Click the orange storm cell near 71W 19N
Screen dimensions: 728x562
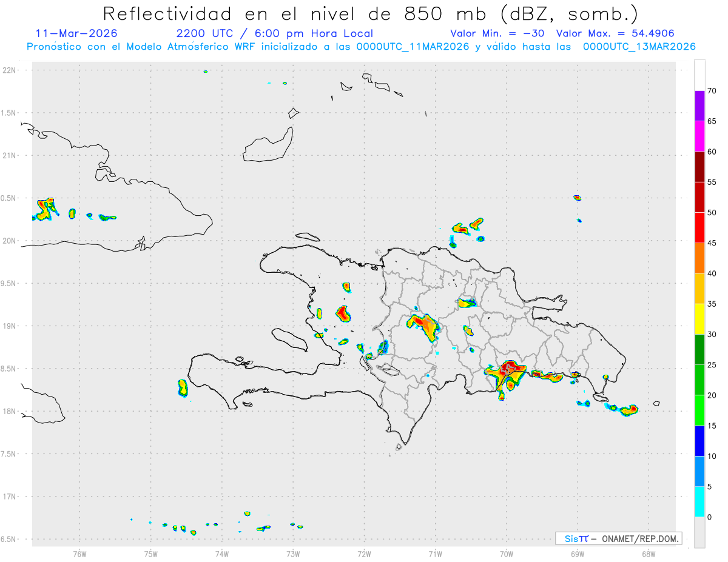pos(423,326)
